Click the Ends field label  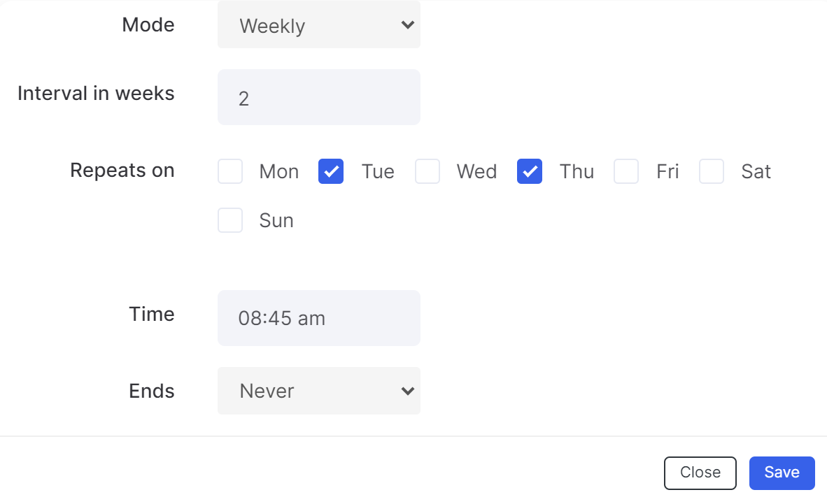pyautogui.click(x=152, y=391)
